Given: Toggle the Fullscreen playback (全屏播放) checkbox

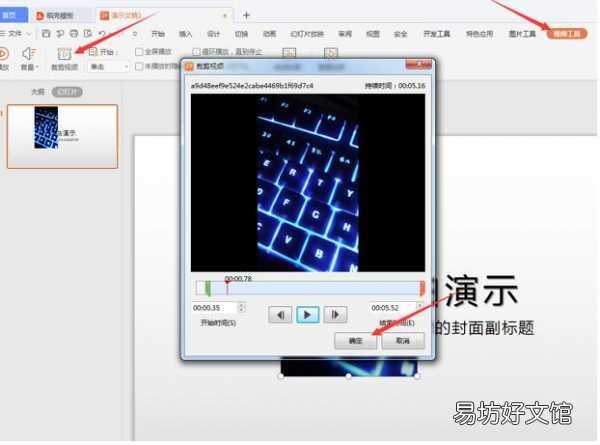Looking at the screenshot, I should (139, 52).
